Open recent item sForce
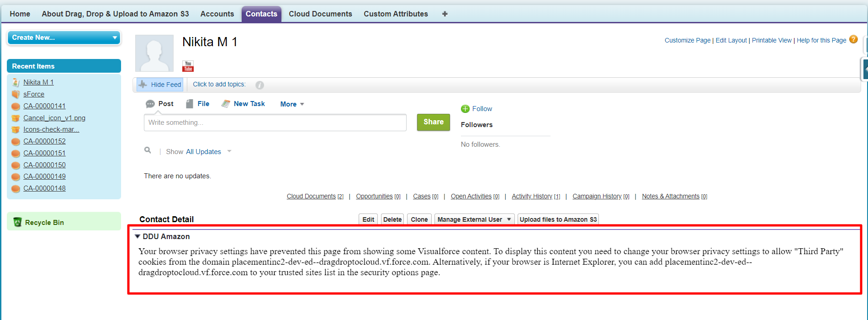This screenshot has width=868, height=320. coord(34,94)
